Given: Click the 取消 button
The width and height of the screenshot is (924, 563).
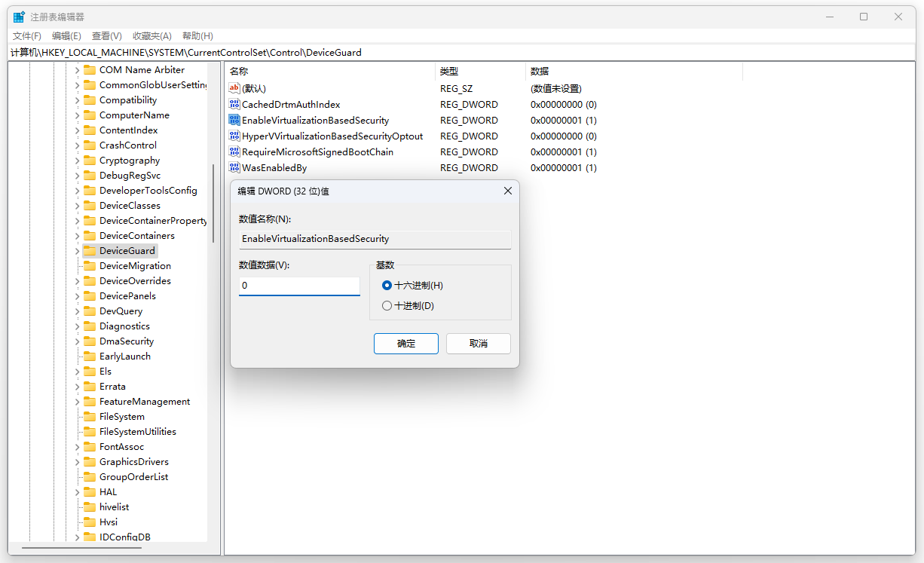Looking at the screenshot, I should 478,344.
